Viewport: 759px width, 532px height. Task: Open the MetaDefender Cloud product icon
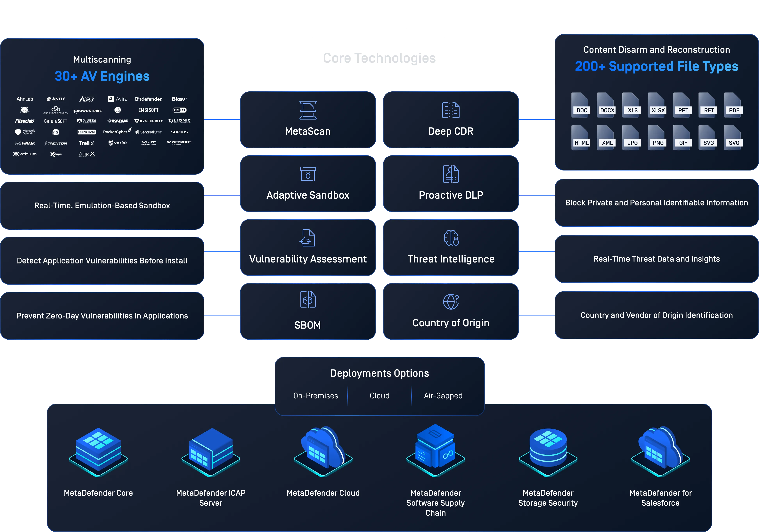323,451
